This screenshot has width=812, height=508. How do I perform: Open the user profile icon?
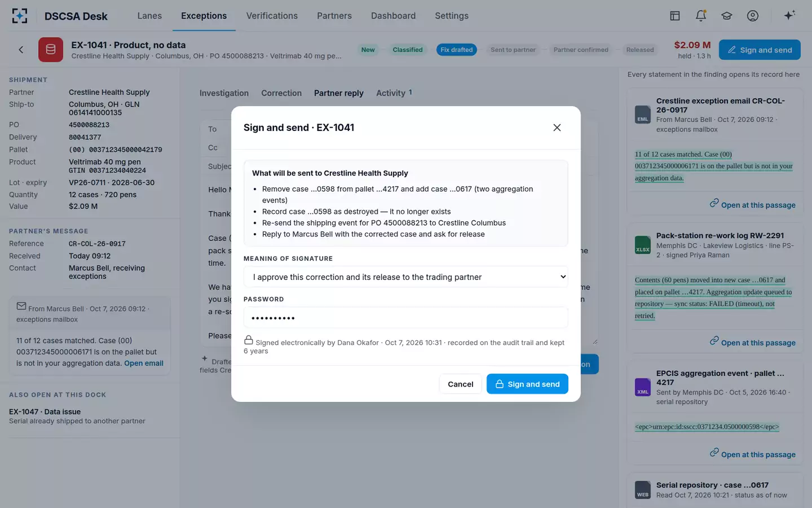click(x=753, y=16)
